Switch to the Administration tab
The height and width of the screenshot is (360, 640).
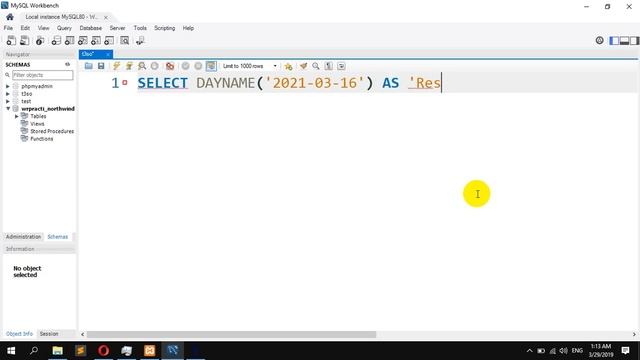coord(23,237)
